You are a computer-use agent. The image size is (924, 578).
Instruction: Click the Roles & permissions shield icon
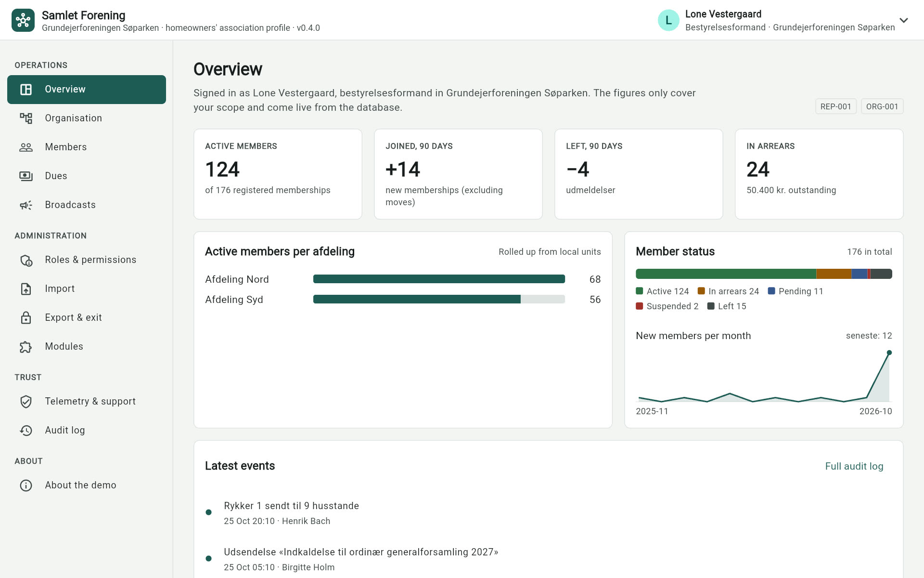(26, 261)
